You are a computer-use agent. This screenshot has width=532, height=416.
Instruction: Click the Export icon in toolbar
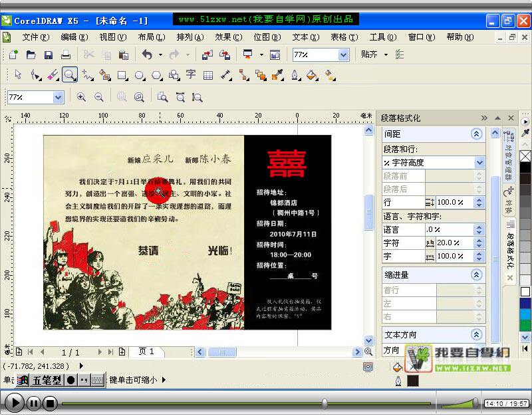[x=225, y=54]
